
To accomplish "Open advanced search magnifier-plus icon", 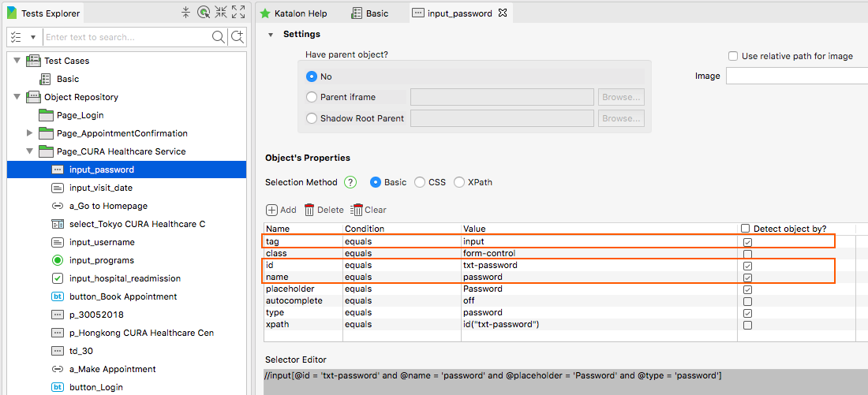I will point(238,37).
